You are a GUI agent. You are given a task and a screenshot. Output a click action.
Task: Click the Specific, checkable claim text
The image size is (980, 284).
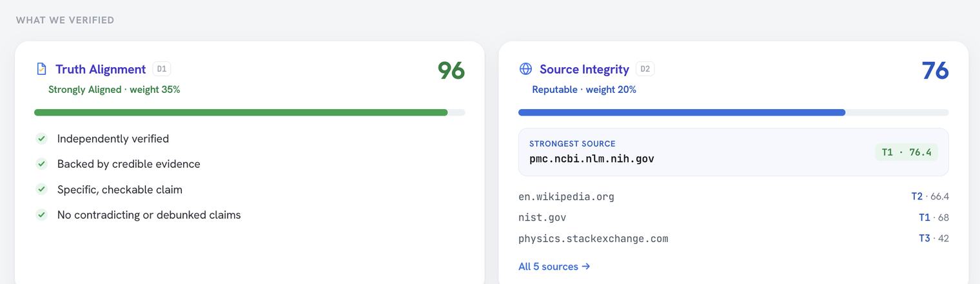point(120,190)
